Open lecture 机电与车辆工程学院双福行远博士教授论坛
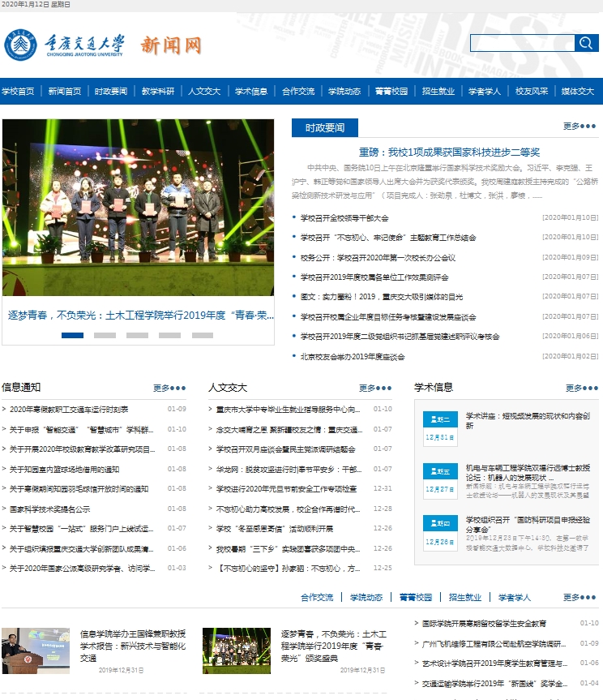Viewport: 603px width, 700px height. [x=528, y=472]
